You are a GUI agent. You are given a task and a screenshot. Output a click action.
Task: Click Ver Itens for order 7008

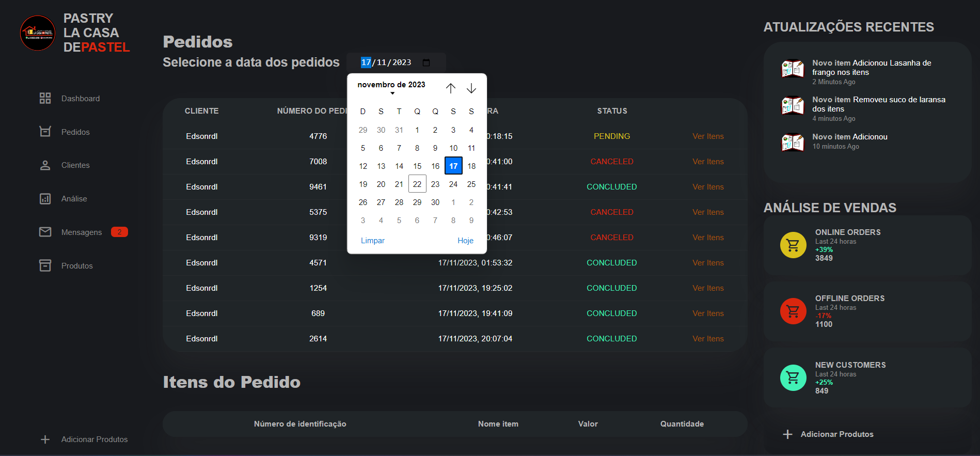coord(708,162)
